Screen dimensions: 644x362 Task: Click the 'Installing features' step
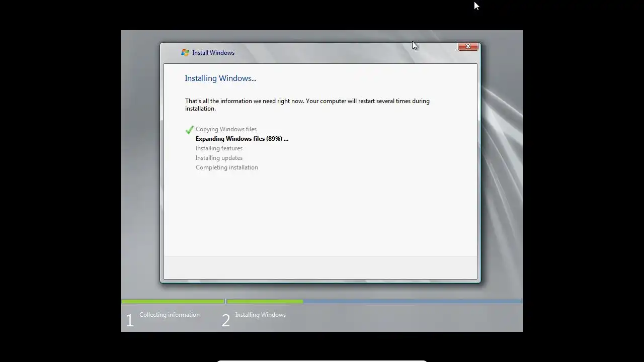coord(219,148)
